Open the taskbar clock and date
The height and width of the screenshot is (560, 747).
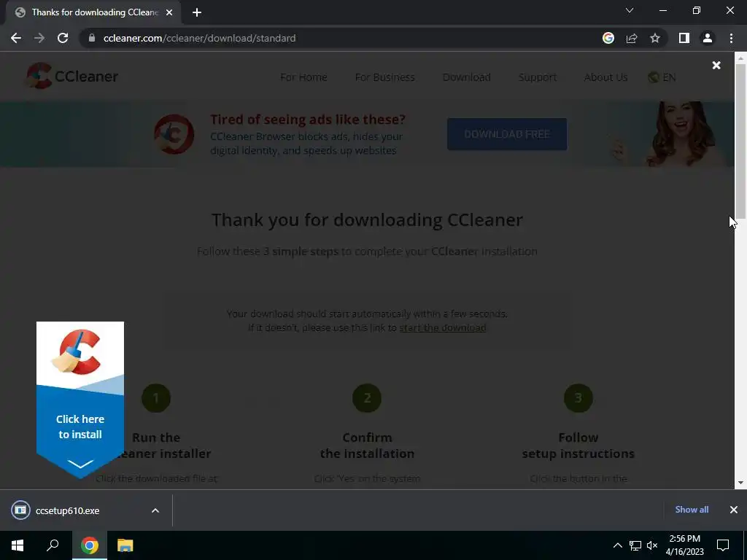pyautogui.click(x=684, y=545)
